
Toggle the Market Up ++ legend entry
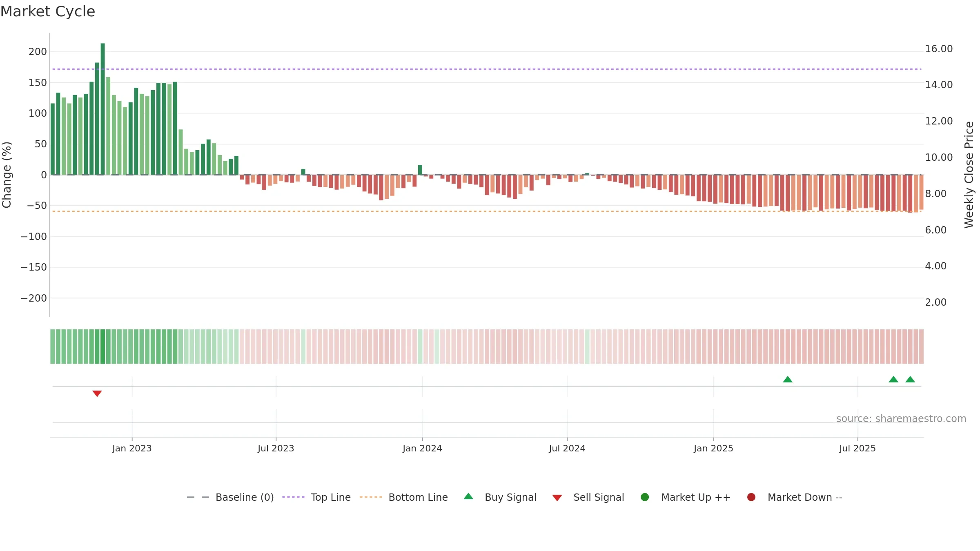[686, 497]
